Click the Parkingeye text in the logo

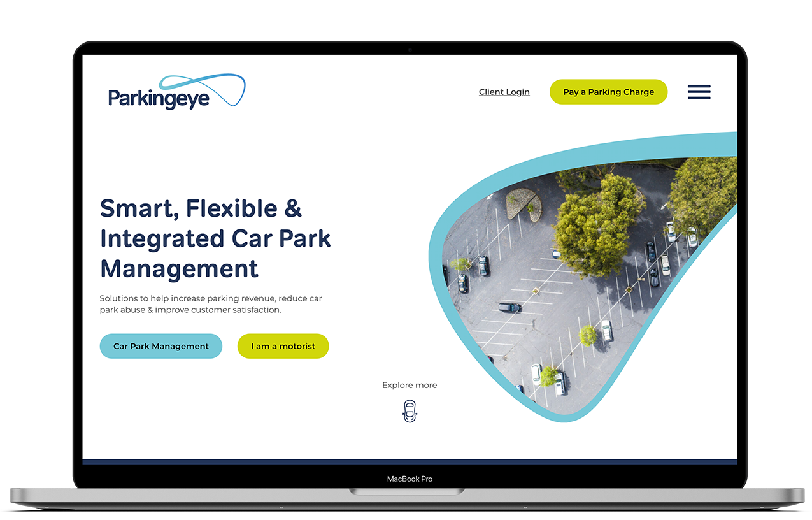click(160, 97)
